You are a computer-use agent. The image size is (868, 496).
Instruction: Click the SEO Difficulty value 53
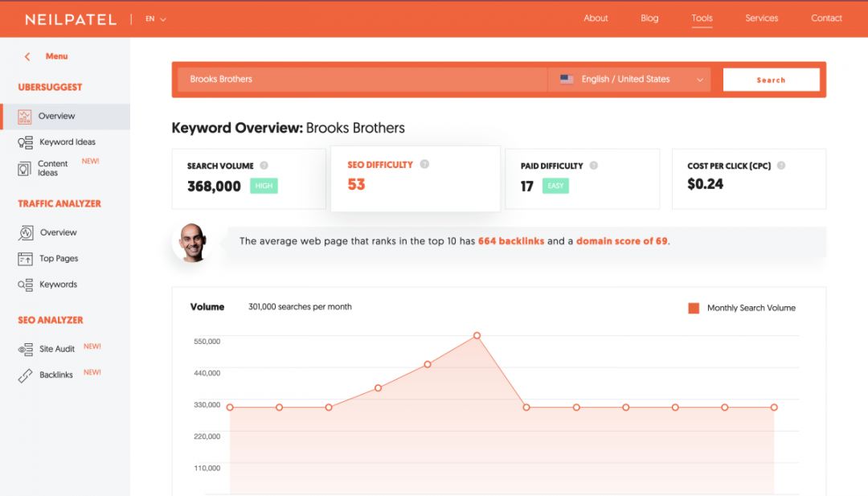point(356,184)
